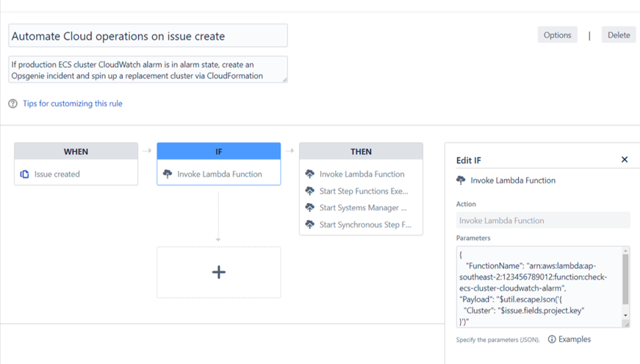
Task: Open the Options menu
Action: 557,35
